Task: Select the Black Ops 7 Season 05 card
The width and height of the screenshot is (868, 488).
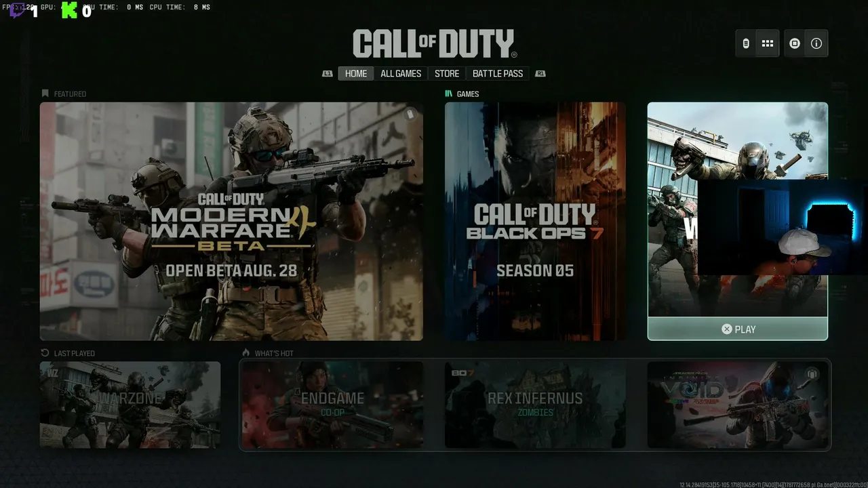Action: [x=535, y=222]
